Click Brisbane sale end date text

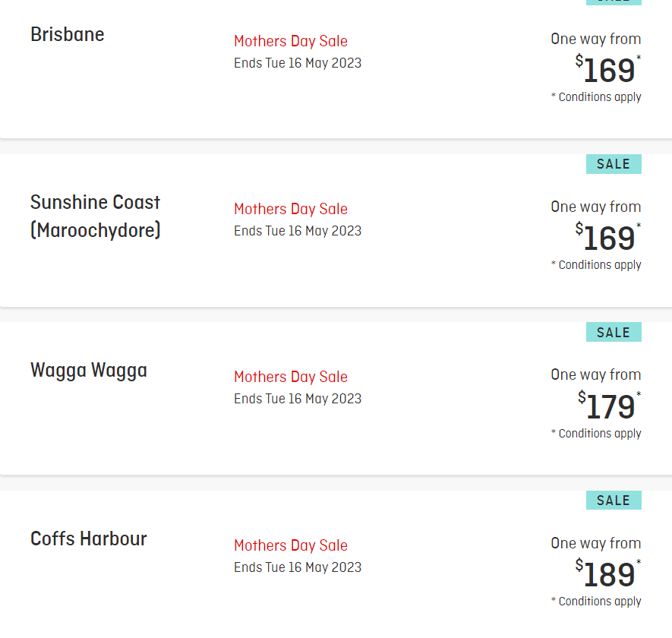pos(298,63)
